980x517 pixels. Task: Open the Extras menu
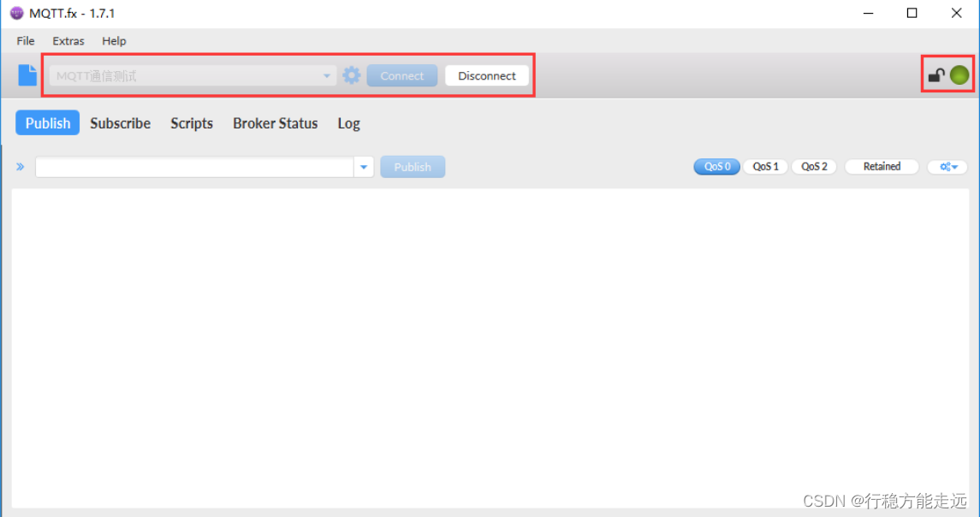point(68,40)
